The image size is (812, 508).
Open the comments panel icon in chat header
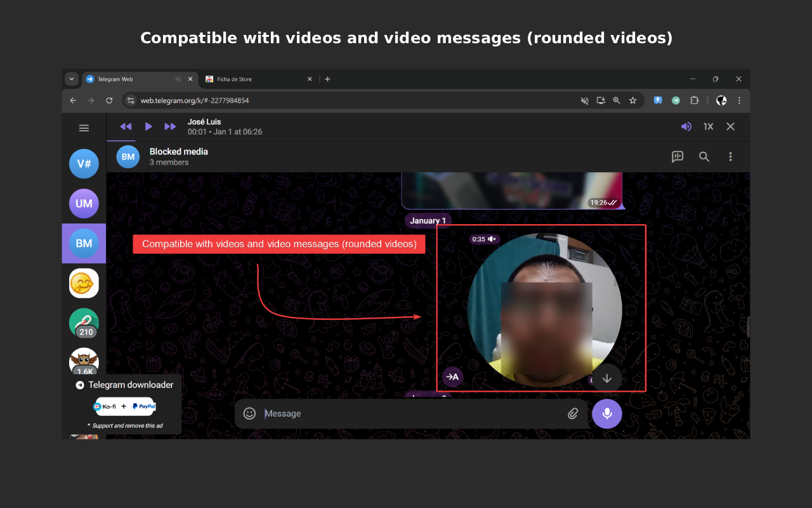point(678,156)
